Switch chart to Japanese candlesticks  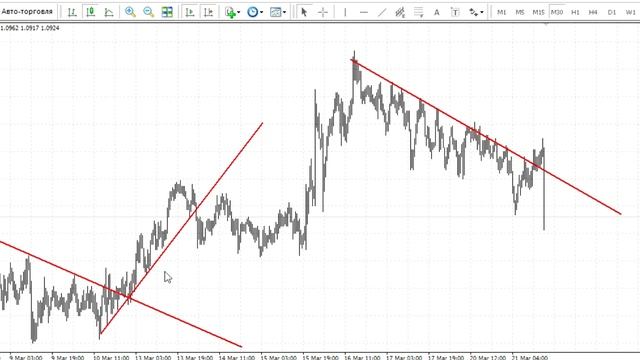pos(91,12)
